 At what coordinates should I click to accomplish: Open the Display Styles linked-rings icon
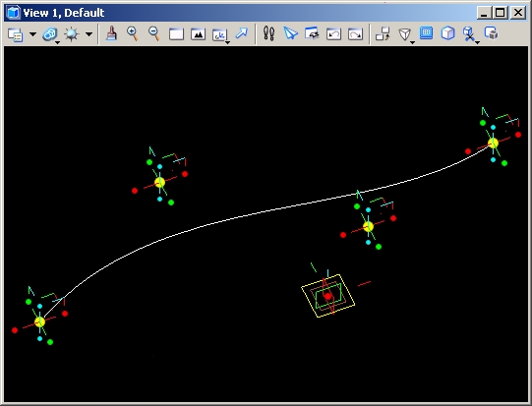click(50, 34)
